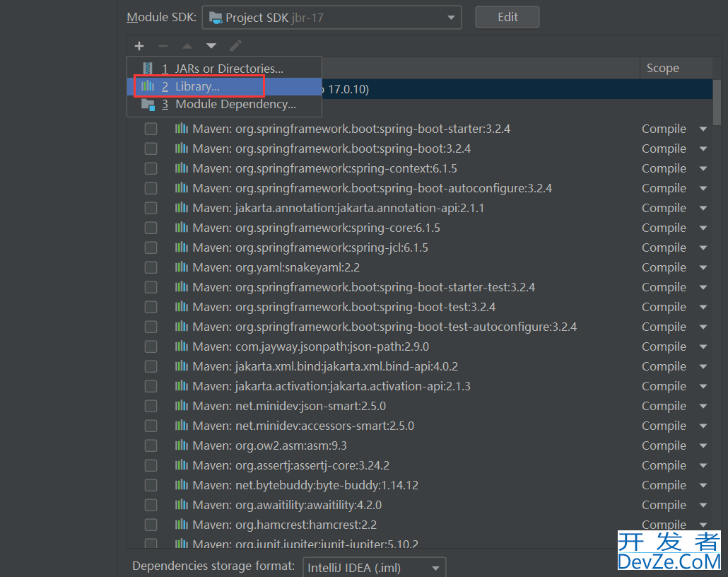
Task: Open scope dropdown for byte-buddy:1.14.12
Action: pos(703,486)
